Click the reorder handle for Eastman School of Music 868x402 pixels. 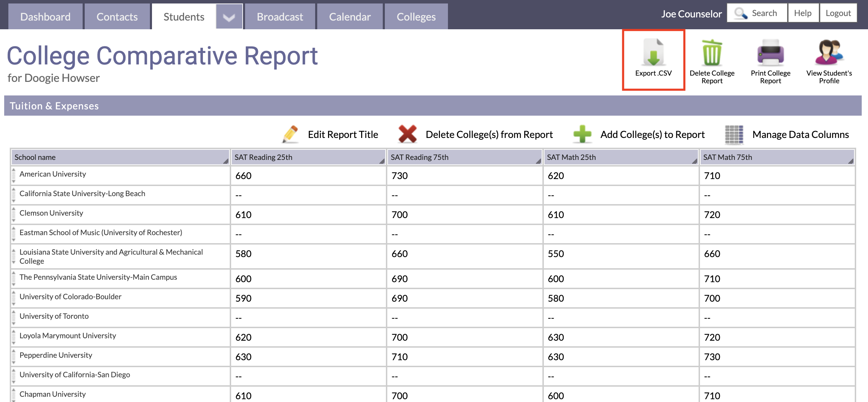point(14,234)
